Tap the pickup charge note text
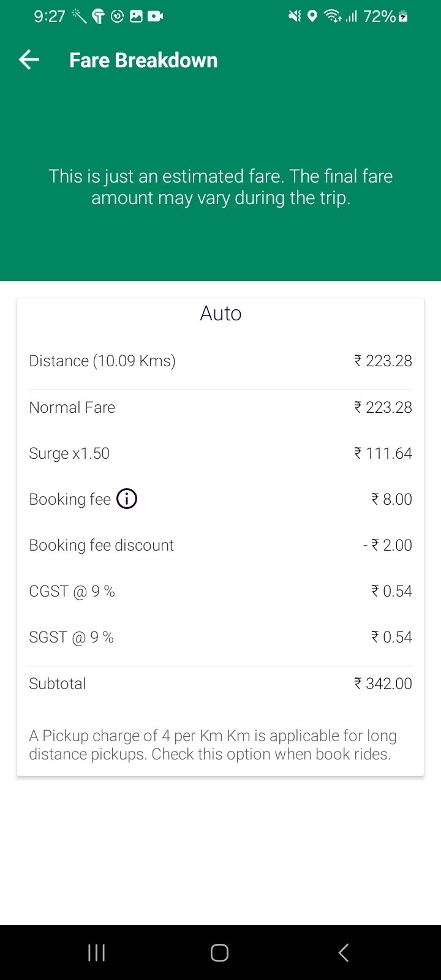Screen dimensions: 441x980 click(213, 745)
